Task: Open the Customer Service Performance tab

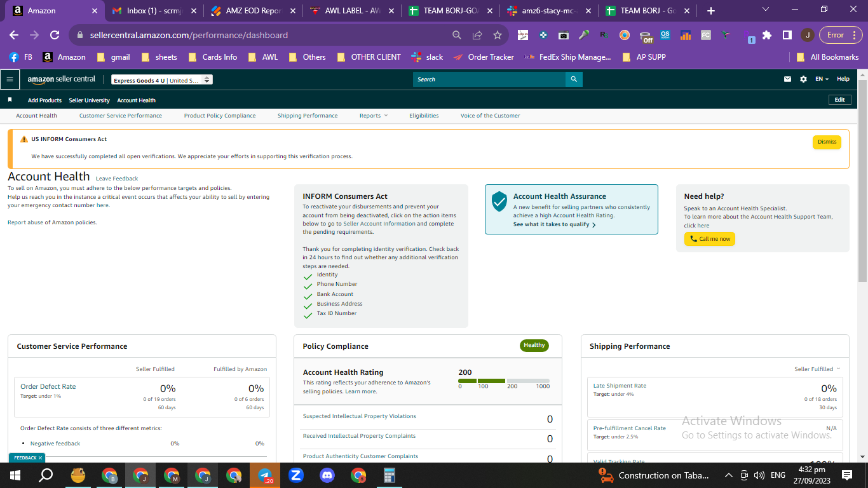Action: tap(121, 116)
